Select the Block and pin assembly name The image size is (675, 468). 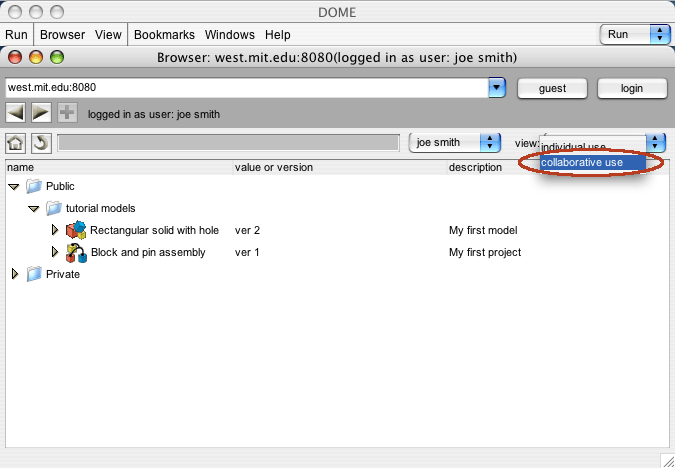[x=148, y=252]
